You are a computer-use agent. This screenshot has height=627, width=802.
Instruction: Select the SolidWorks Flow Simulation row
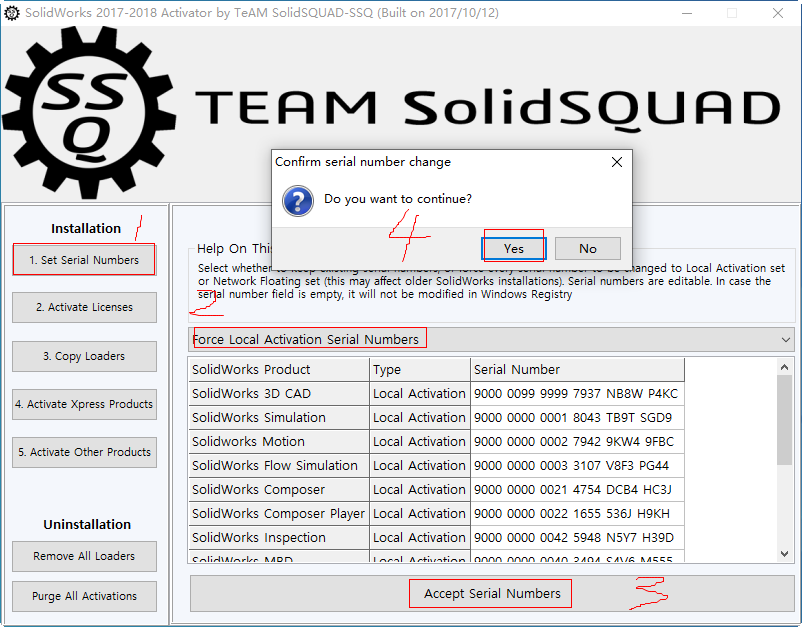(436, 466)
